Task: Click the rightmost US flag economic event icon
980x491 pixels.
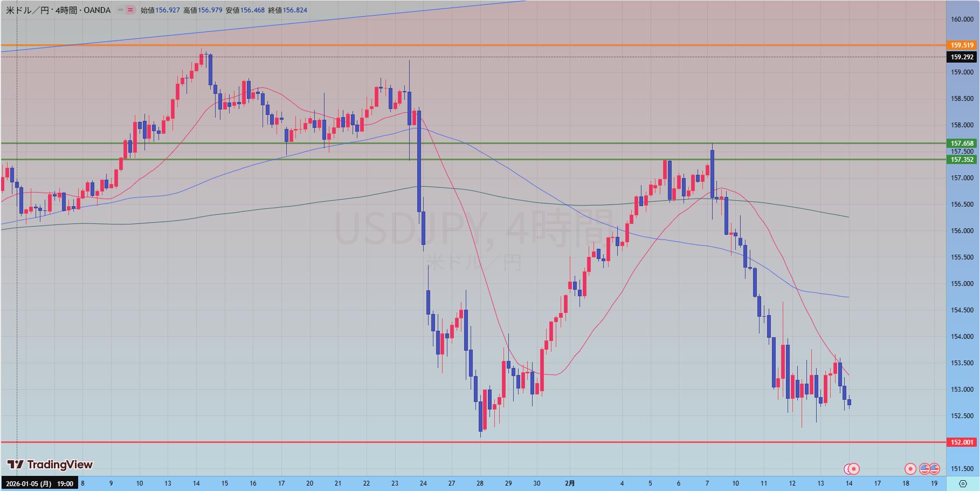Action: 935,468
